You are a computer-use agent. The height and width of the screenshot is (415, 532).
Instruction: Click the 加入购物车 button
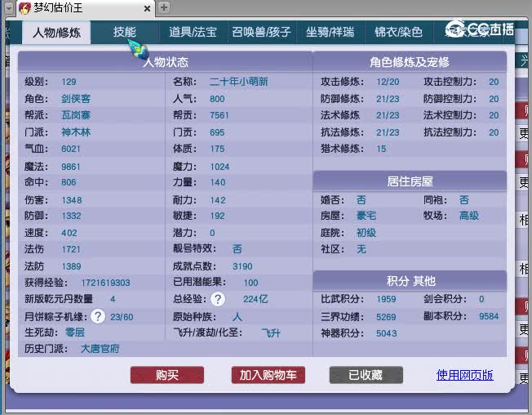[x=268, y=375]
